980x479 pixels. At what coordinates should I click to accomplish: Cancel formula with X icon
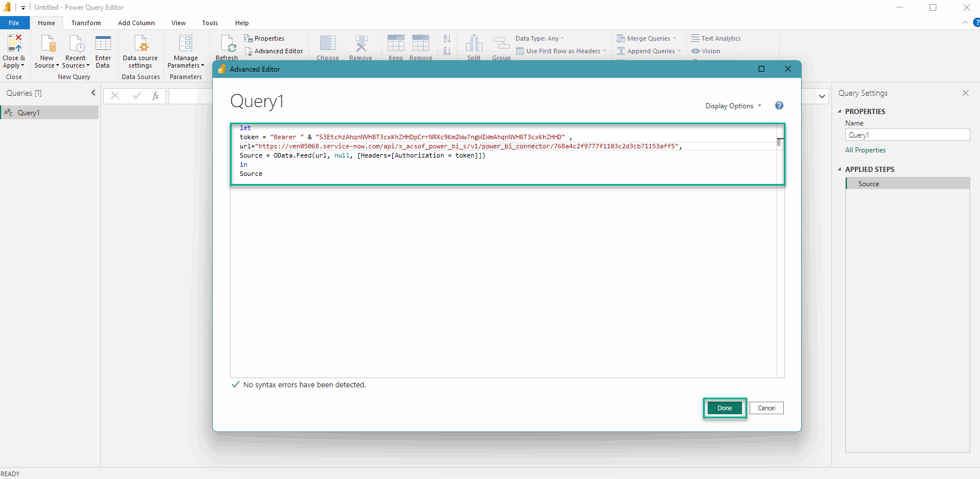tap(115, 96)
